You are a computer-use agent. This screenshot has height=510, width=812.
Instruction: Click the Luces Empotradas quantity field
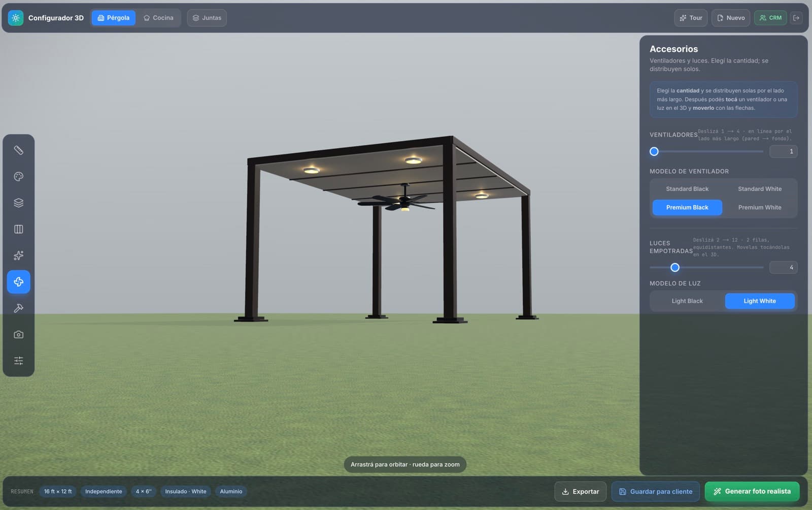coord(783,268)
